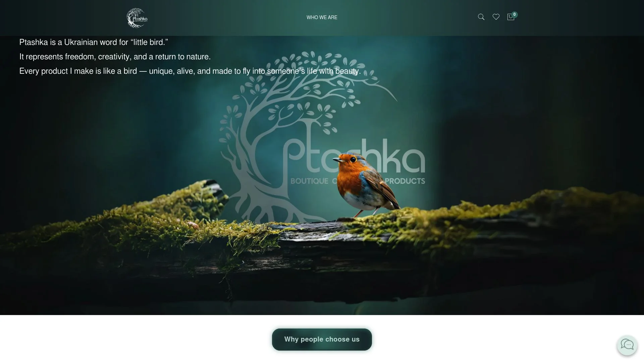Select the sentence about the Ukrainian word

pyautogui.click(x=94, y=42)
